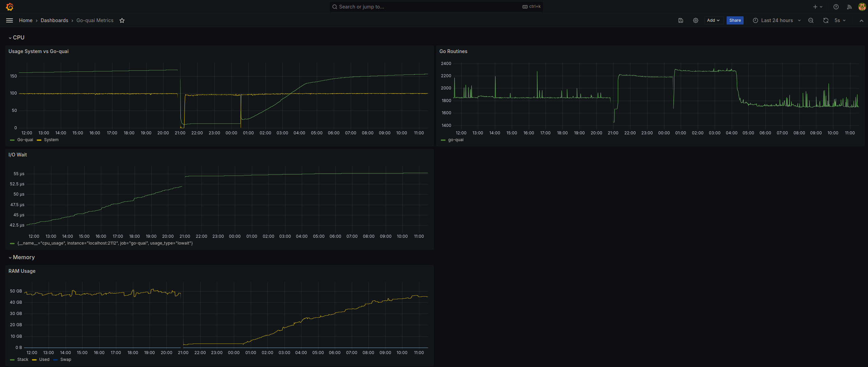Toggle Go-quai series in CPU usage legend
Viewport: 868px width, 367px height.
coord(25,140)
